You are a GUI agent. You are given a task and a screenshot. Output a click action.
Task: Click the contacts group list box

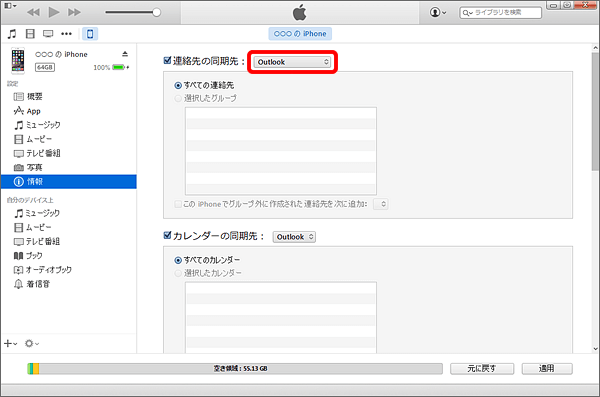281,151
